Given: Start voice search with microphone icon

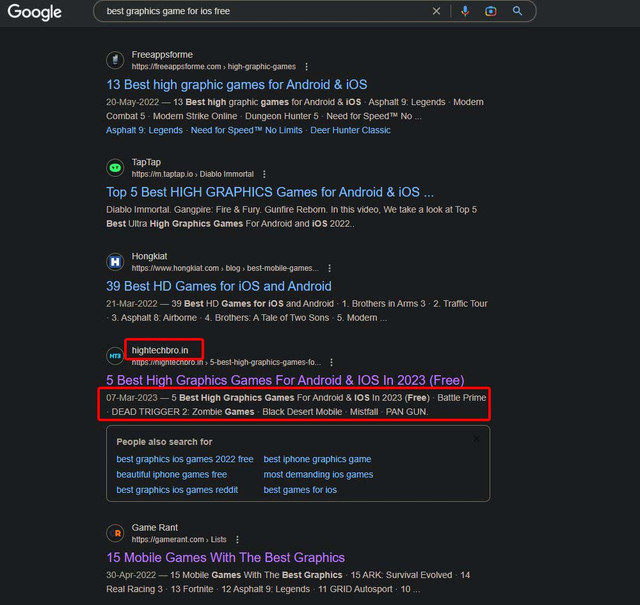Looking at the screenshot, I should tap(465, 11).
